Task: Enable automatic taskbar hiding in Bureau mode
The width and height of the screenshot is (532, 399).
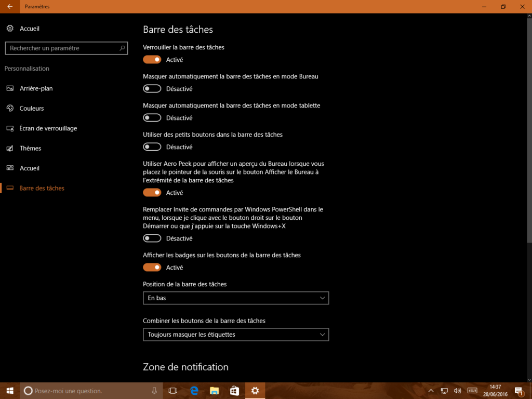Action: tap(152, 88)
